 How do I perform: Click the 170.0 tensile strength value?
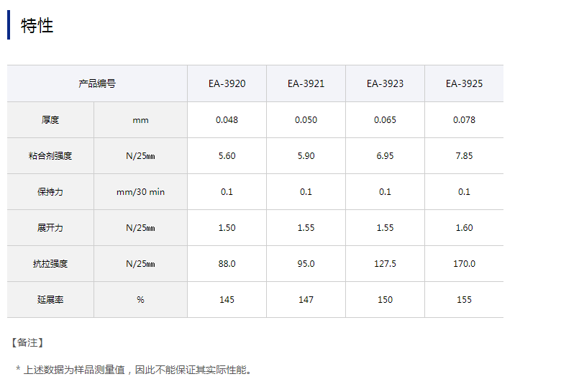464,264
